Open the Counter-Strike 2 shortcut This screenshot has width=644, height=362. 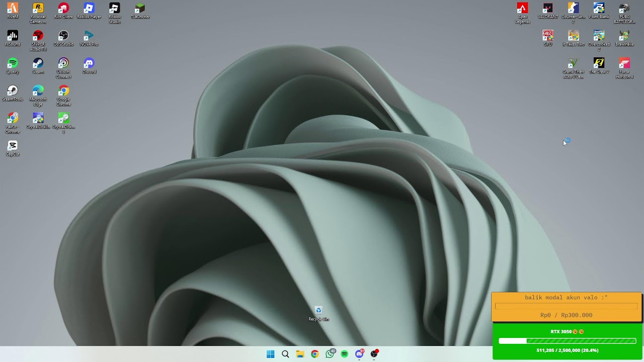(x=573, y=13)
